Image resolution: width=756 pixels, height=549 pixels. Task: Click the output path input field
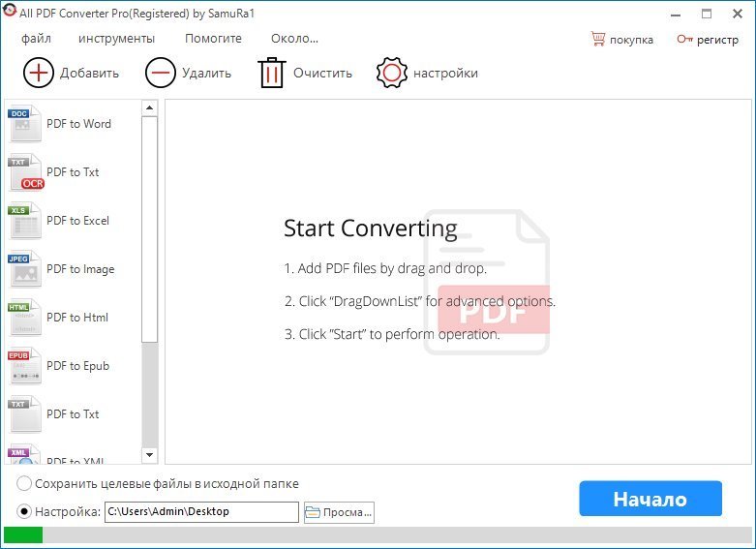point(201,512)
